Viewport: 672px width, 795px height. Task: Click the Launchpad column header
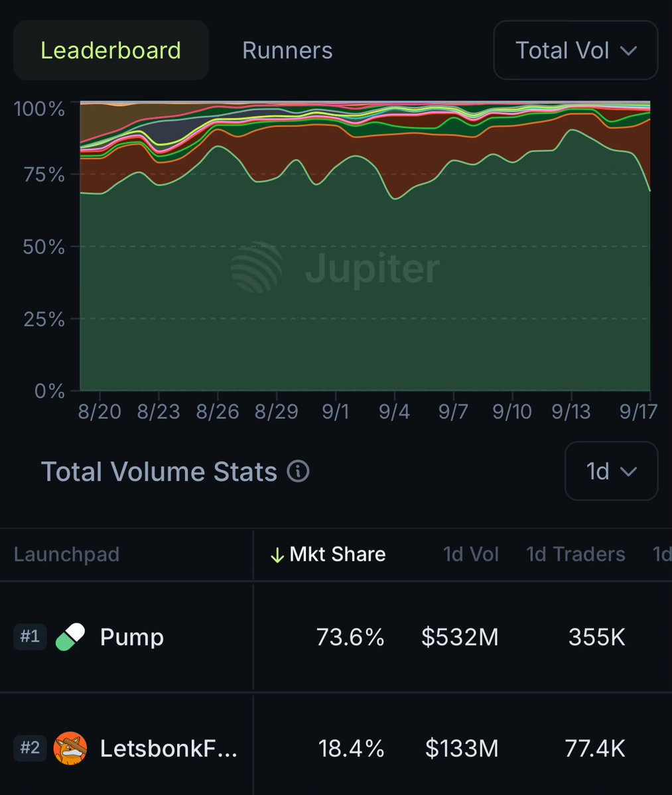click(66, 554)
